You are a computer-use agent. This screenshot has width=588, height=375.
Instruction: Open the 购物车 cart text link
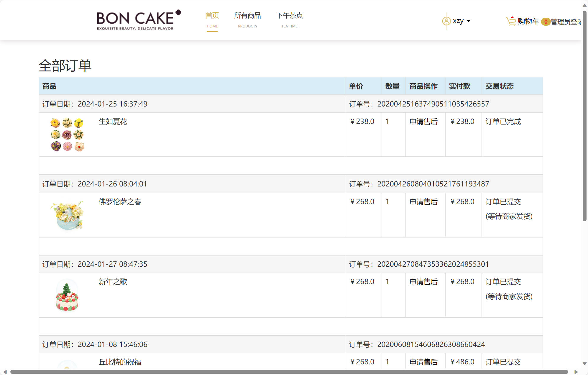pyautogui.click(x=528, y=21)
